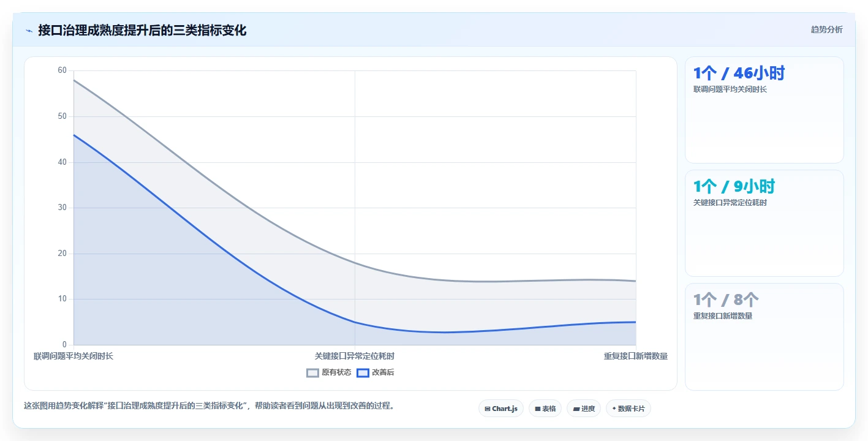The image size is (868, 441).
Task: Click the 重复接口新增数量 x-axis label
Action: [635, 356]
